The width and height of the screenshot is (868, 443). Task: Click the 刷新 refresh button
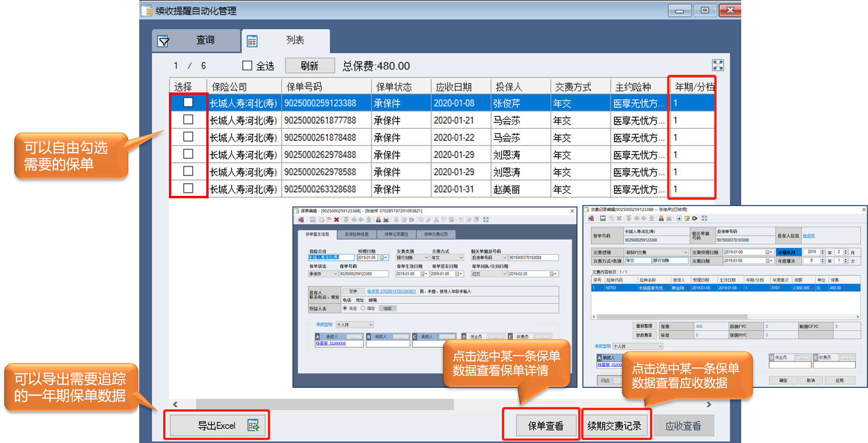coord(309,66)
